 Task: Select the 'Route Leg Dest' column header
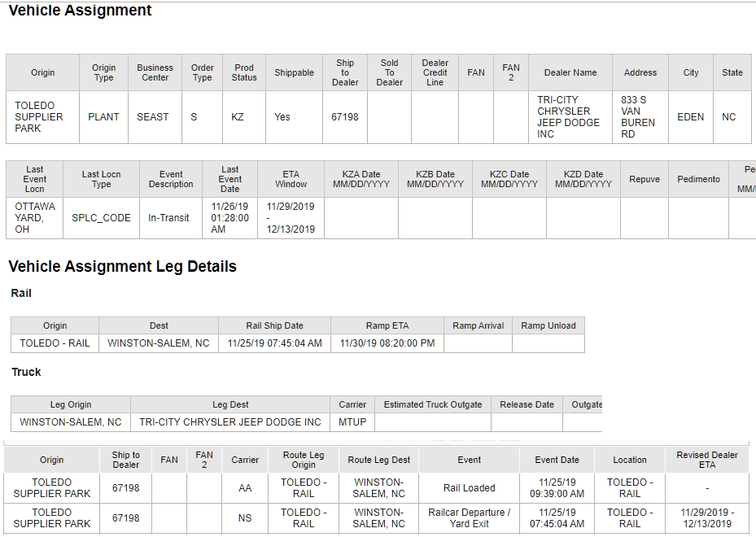point(379,460)
